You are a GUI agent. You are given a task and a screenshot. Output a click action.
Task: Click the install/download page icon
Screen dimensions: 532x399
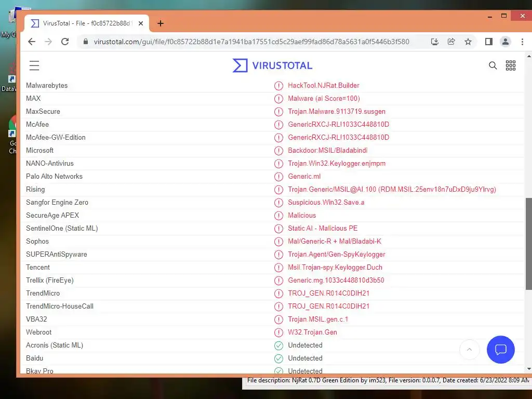coord(435,42)
